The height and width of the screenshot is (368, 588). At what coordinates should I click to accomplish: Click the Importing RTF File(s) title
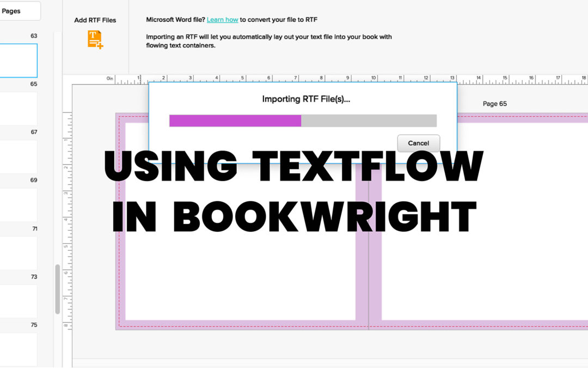[x=306, y=99]
